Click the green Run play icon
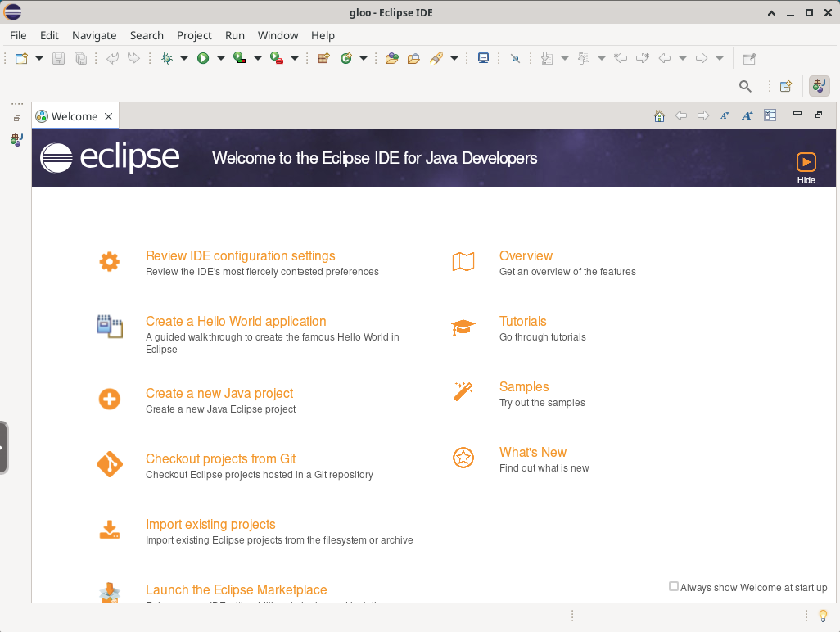Viewport: 840px width, 632px height. tap(203, 58)
